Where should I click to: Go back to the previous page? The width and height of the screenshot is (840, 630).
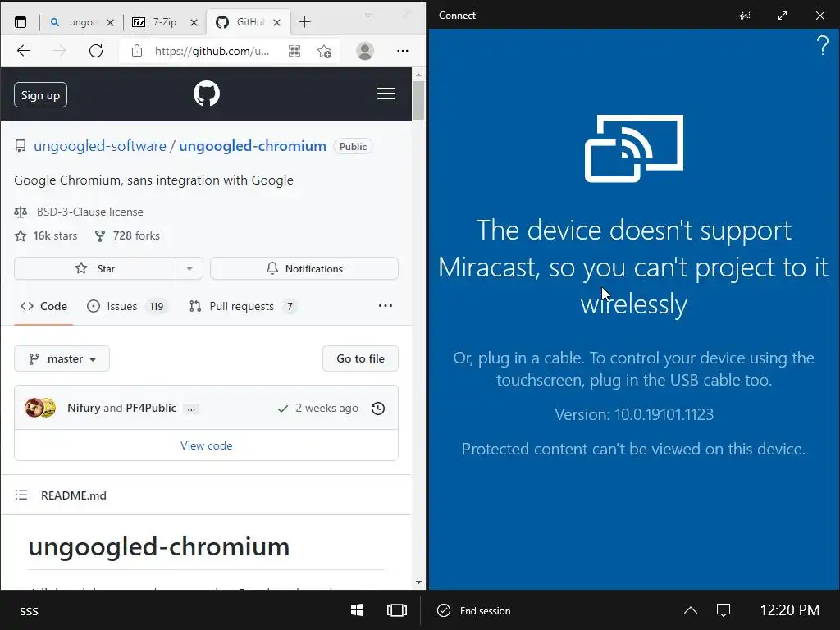click(x=24, y=51)
